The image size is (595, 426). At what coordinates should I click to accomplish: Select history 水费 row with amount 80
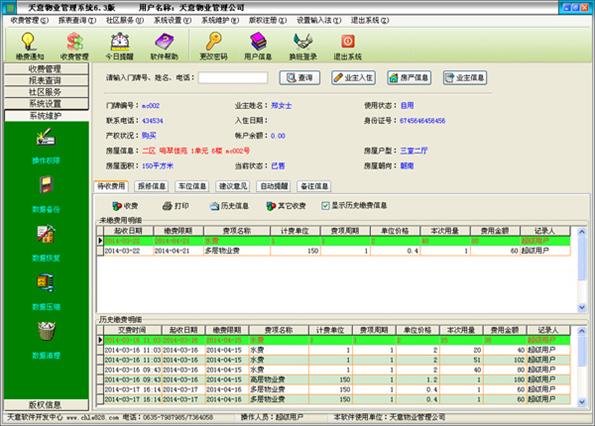point(337,369)
